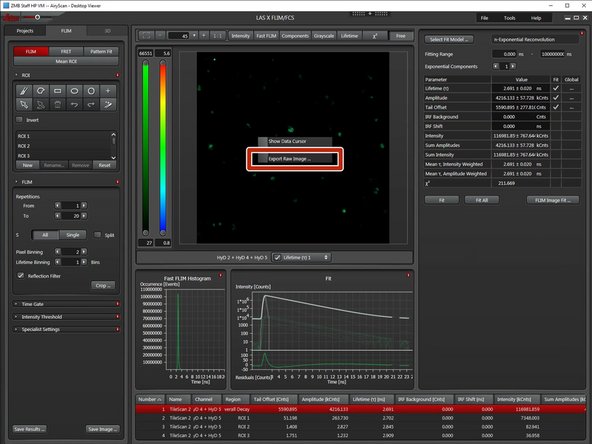592x444 pixels.
Task: Toggle Fit checkbox for Amplitude parameter
Action: [555, 97]
